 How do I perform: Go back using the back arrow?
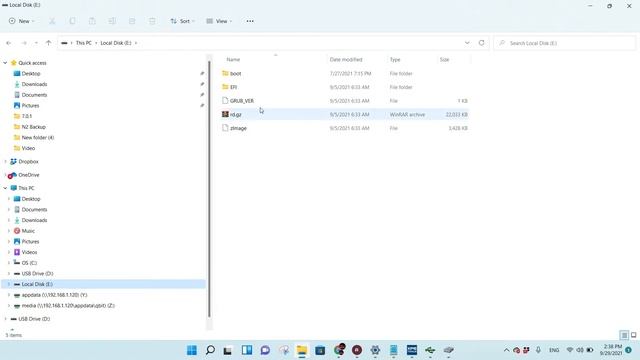coord(9,43)
